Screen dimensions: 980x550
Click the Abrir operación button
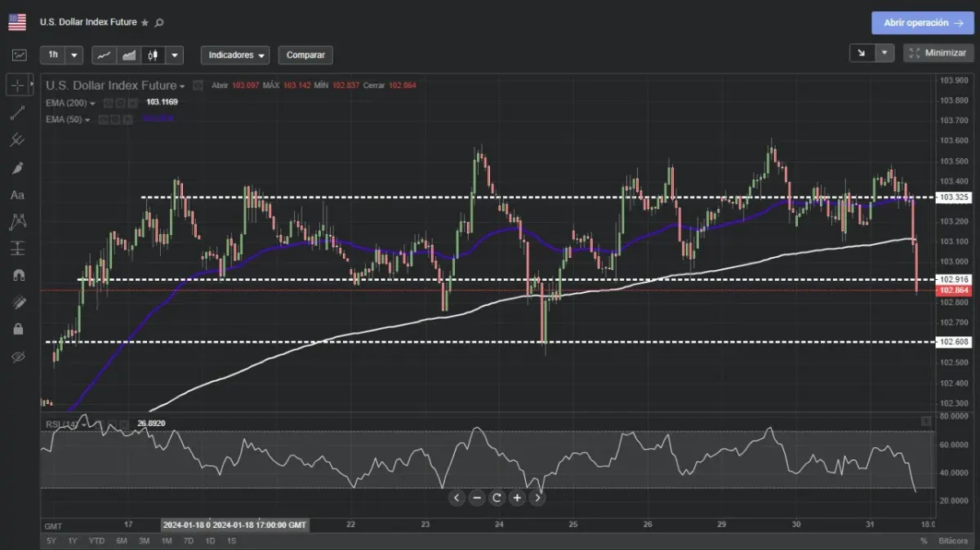[922, 23]
